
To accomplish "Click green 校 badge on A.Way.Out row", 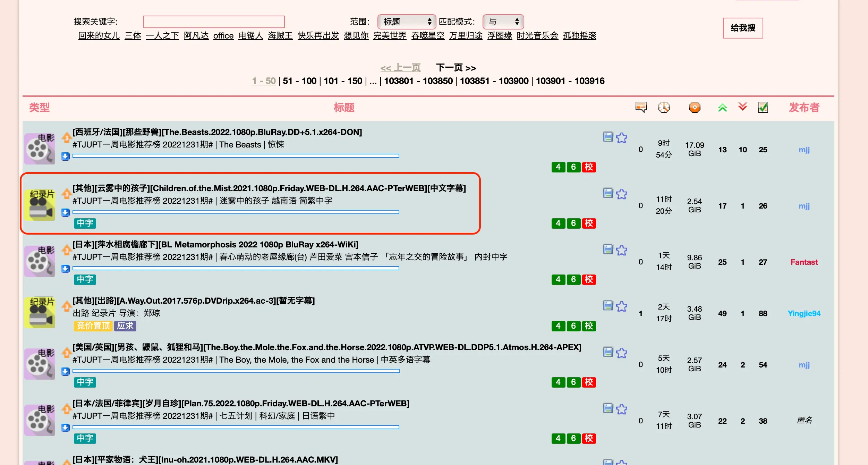I will click(x=589, y=326).
